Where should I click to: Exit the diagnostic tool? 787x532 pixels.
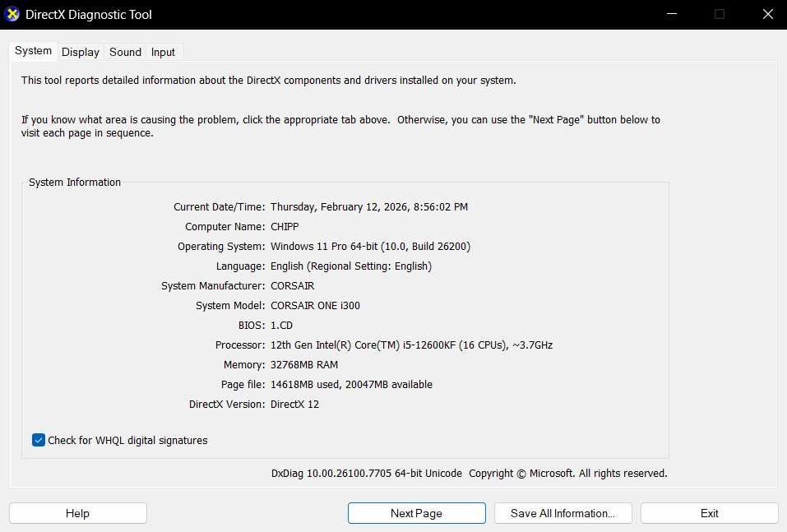(x=709, y=513)
